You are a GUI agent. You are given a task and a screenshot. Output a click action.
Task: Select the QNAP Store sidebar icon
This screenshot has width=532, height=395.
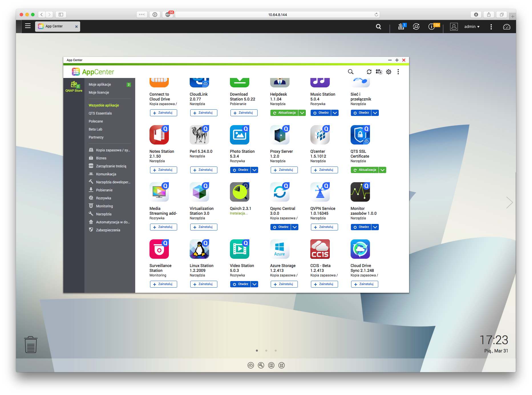74,87
